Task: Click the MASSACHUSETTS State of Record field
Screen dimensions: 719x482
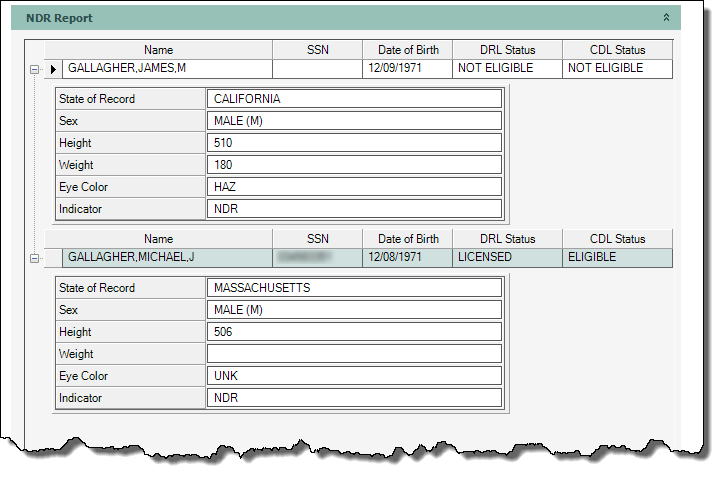Action: pyautogui.click(x=354, y=288)
